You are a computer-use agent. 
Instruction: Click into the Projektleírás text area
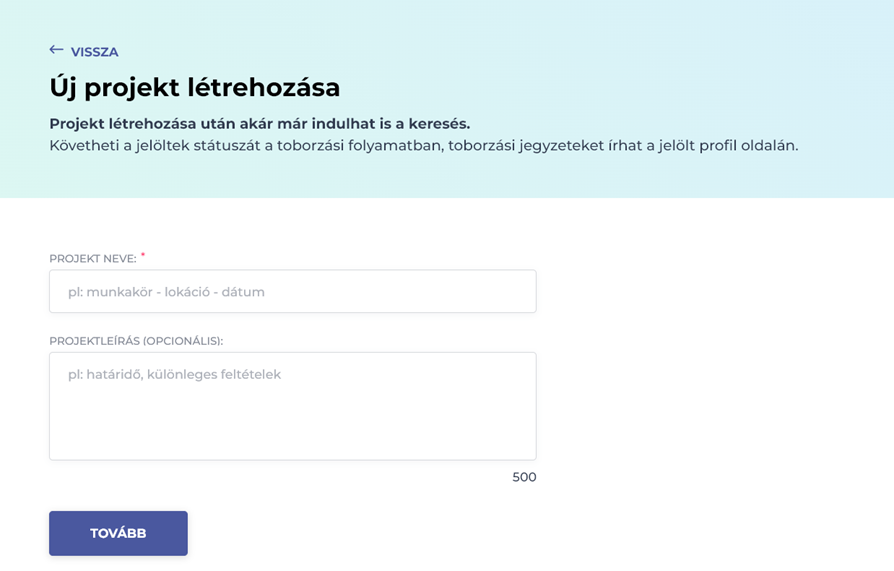point(292,405)
